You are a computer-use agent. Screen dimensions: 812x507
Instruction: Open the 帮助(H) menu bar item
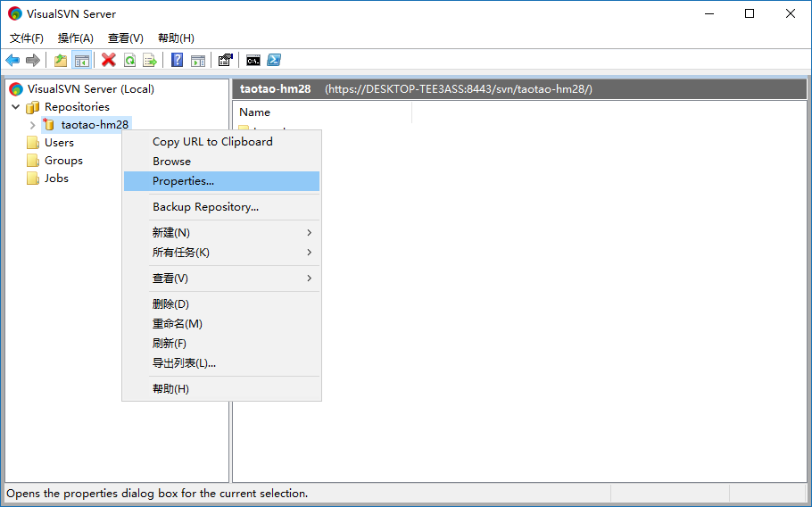pos(176,37)
